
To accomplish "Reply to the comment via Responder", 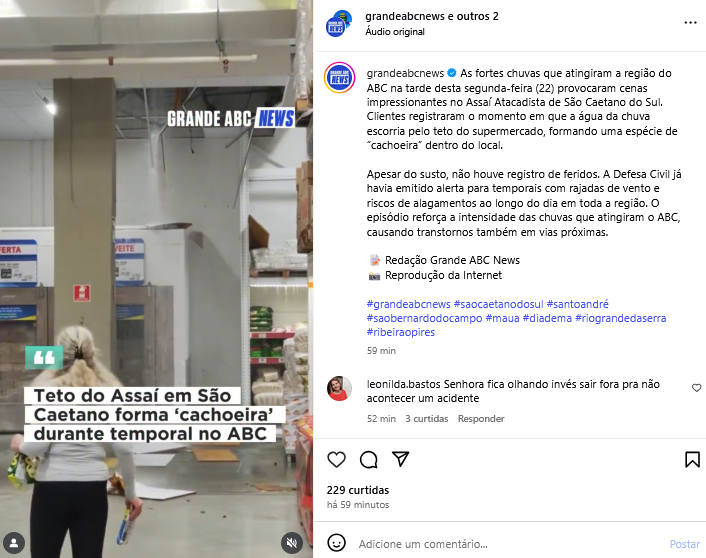I will pyautogui.click(x=481, y=419).
